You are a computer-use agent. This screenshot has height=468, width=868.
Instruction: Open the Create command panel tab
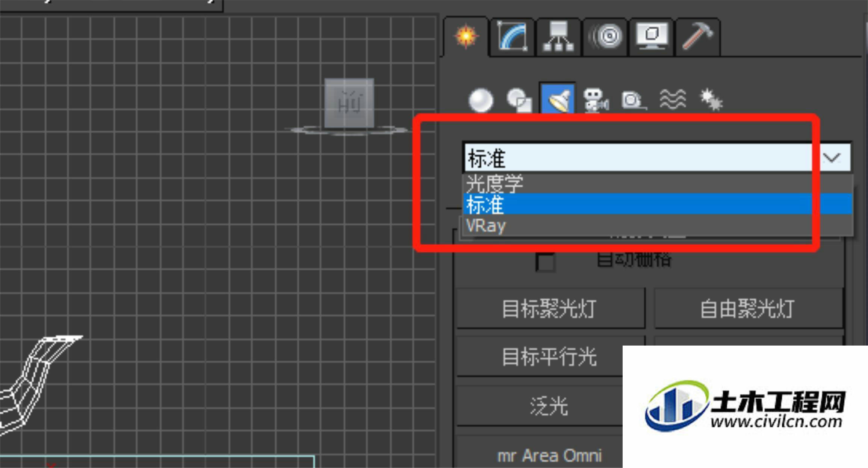(x=466, y=37)
